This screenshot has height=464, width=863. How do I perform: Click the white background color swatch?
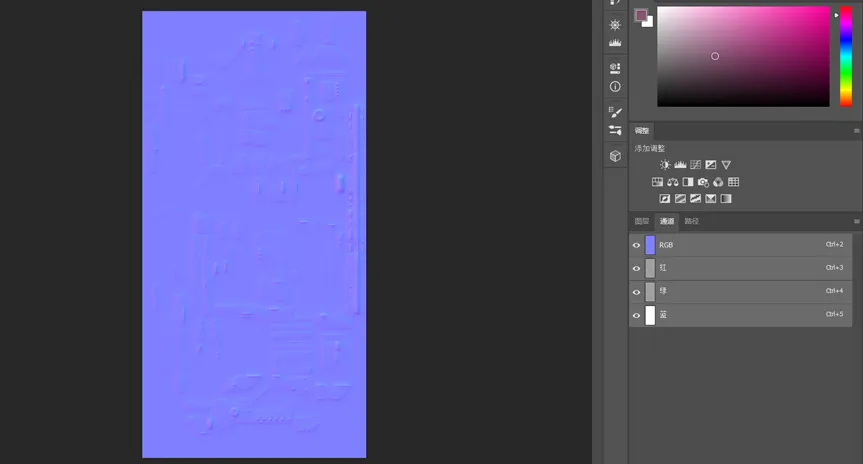[x=650, y=23]
